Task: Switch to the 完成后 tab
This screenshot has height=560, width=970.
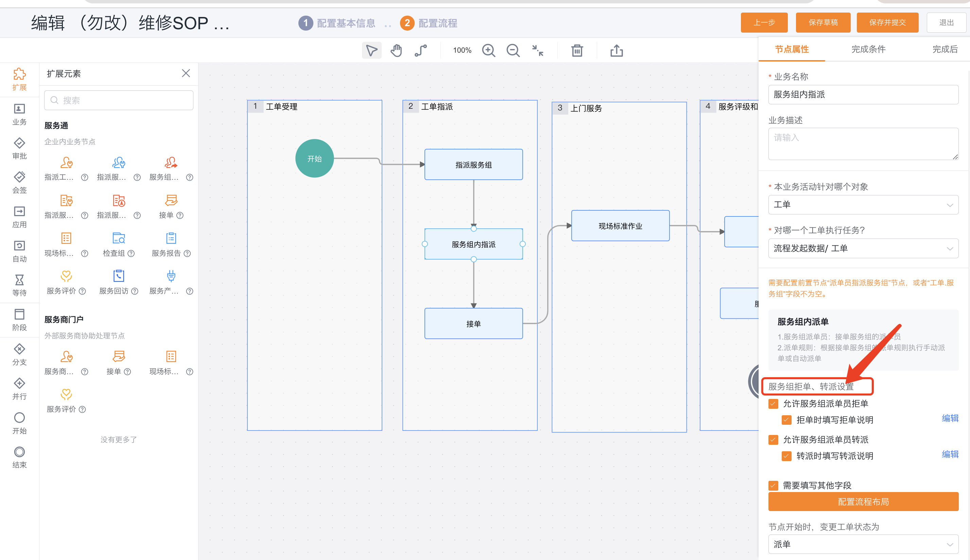Action: coord(945,49)
